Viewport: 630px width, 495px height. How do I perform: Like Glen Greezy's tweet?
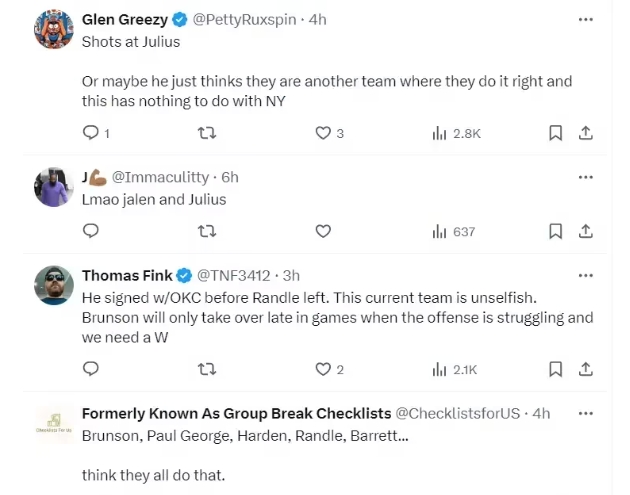[x=323, y=133]
